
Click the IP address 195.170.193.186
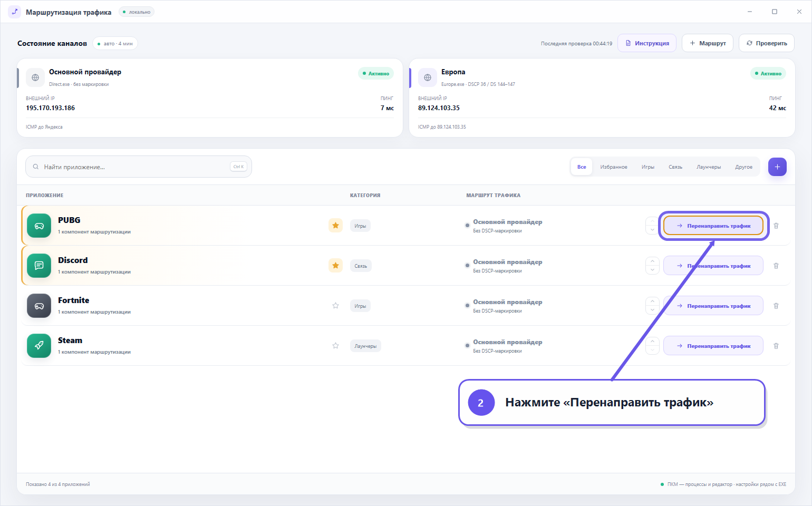(50, 108)
